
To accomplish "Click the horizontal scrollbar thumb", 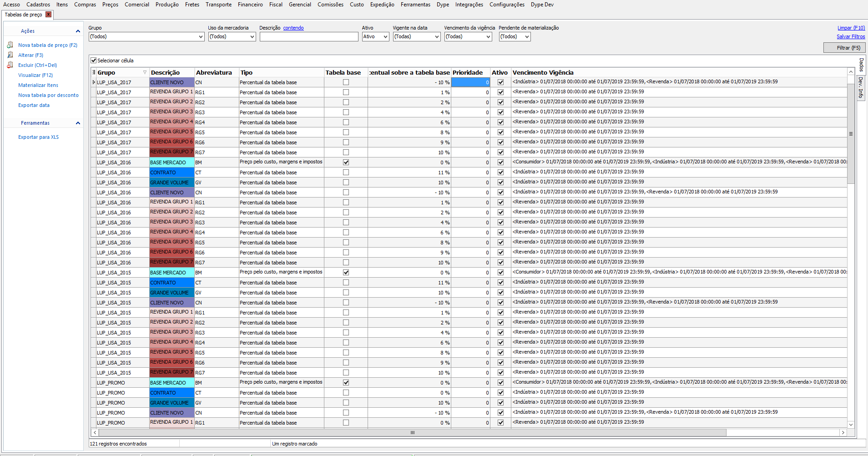I will coord(412,433).
